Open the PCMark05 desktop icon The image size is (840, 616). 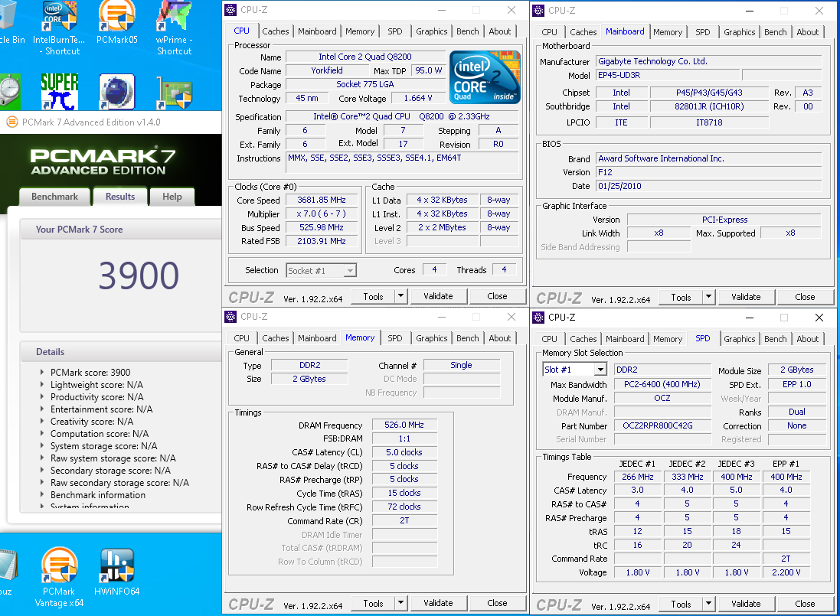pos(117,16)
